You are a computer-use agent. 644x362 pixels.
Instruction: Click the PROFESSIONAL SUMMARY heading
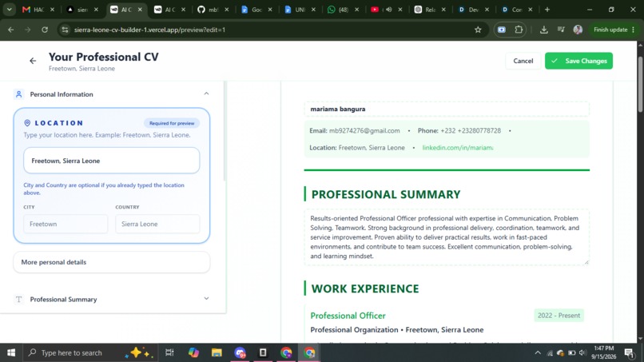click(386, 194)
